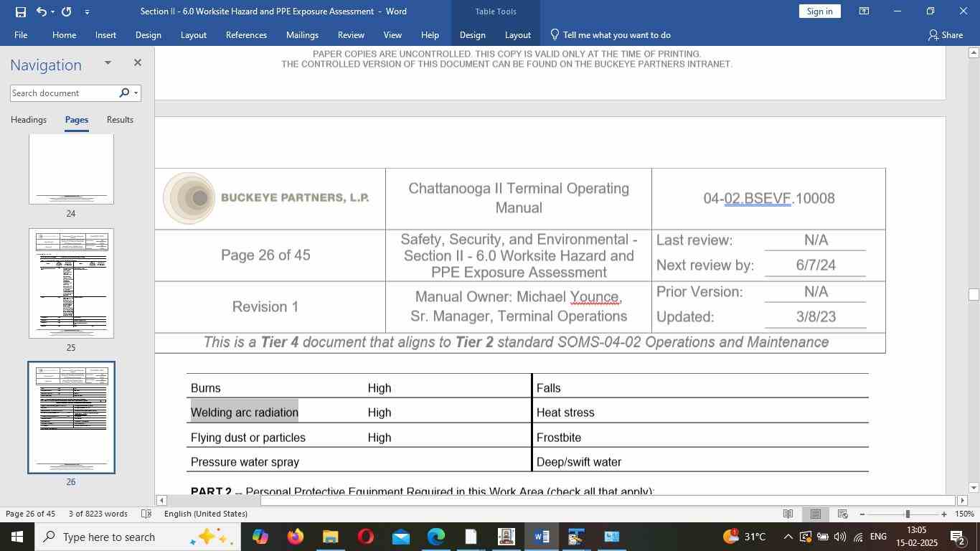
Task: Click the vertical scrollbar down arrow
Action: click(x=974, y=488)
